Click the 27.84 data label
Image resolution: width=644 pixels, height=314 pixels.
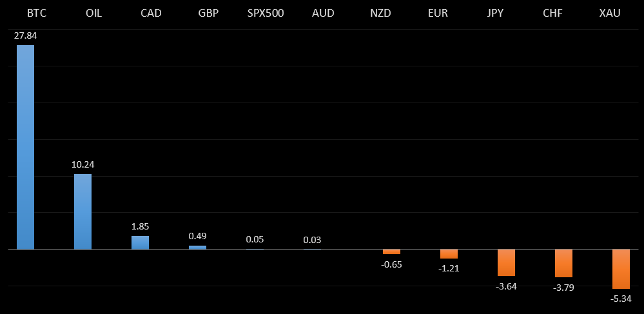(25, 35)
